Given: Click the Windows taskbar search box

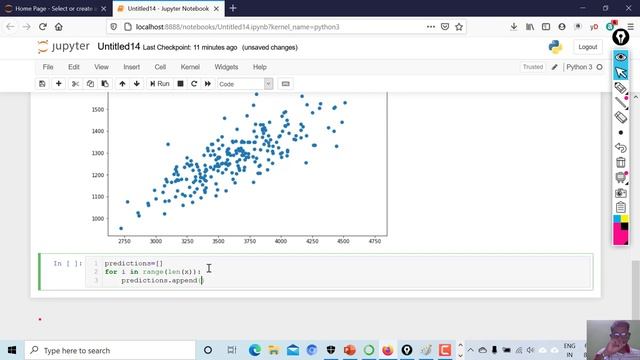Looking at the screenshot, I should 109,350.
